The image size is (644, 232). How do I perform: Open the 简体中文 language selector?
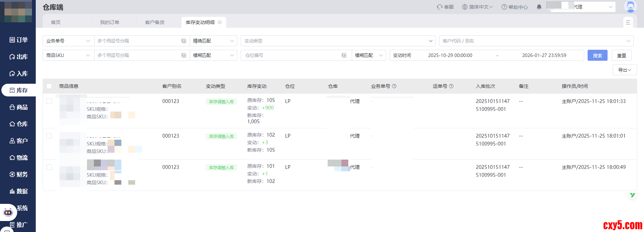point(477,7)
